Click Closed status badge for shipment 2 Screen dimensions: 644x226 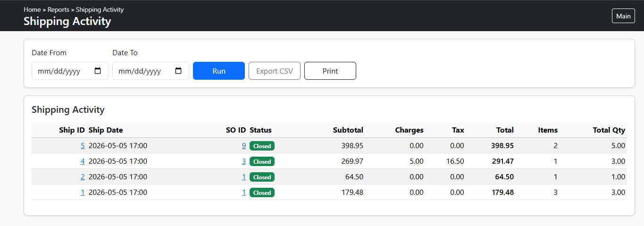click(262, 177)
